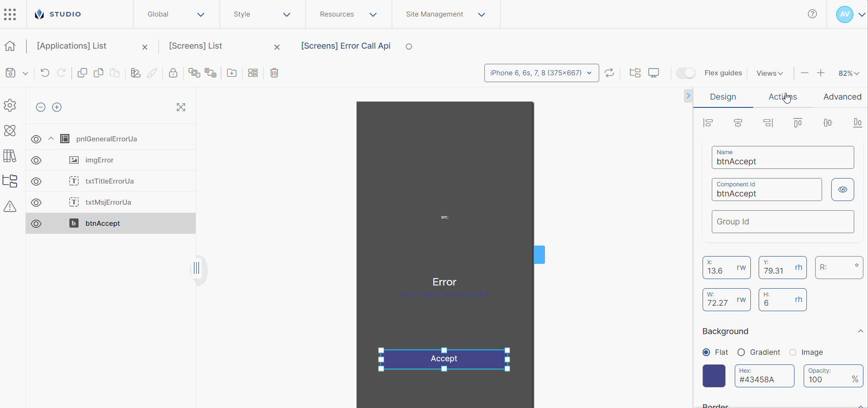Collapse the pnlGeneralErrorUa tree node

pos(51,139)
